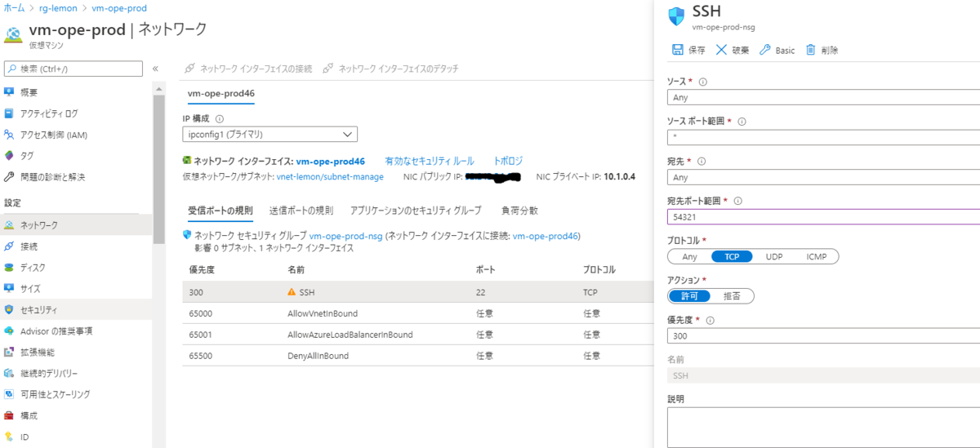
Task: Open 可用性とスケーリング item
Action: (56, 394)
